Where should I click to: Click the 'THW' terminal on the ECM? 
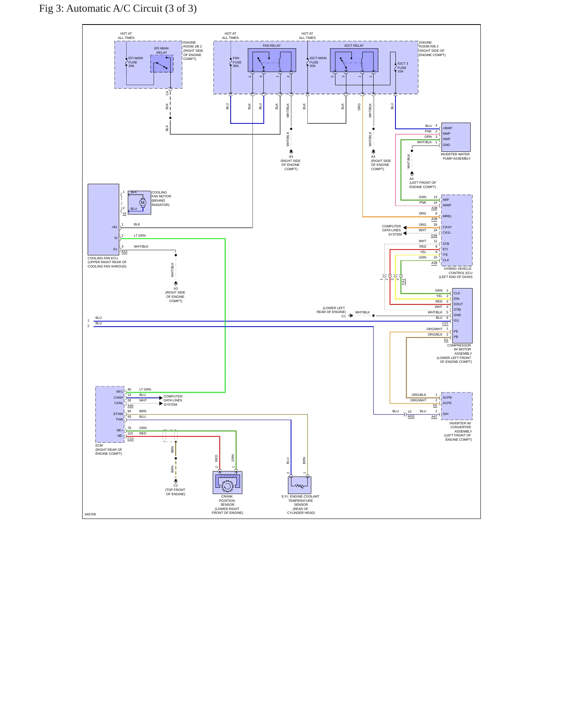click(119, 419)
